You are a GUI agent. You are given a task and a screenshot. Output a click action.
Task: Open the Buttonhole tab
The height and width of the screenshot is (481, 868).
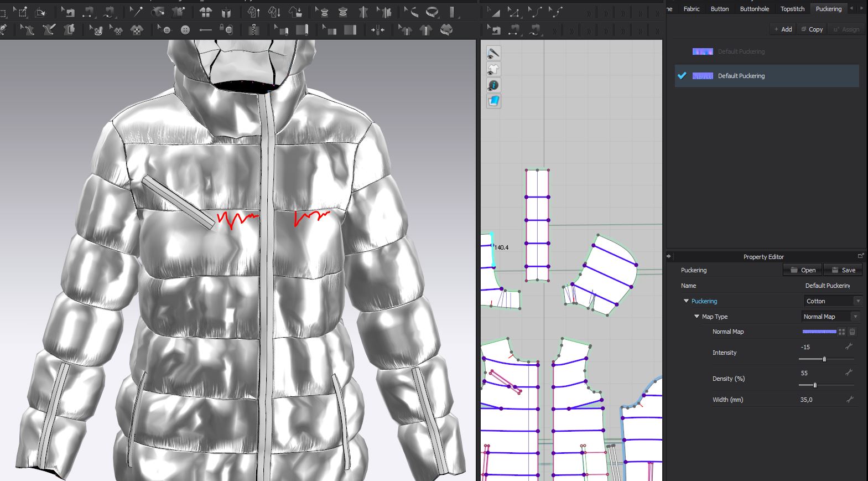pos(755,9)
